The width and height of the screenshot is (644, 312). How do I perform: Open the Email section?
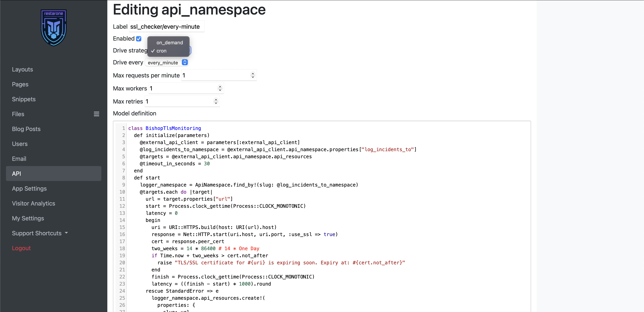pyautogui.click(x=19, y=158)
